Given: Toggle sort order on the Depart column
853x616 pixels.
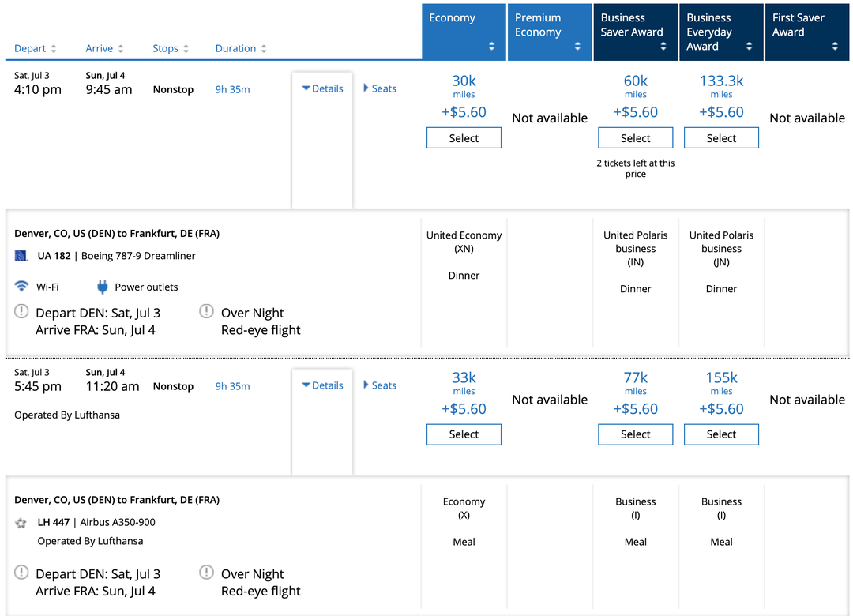Looking at the screenshot, I should point(55,48).
